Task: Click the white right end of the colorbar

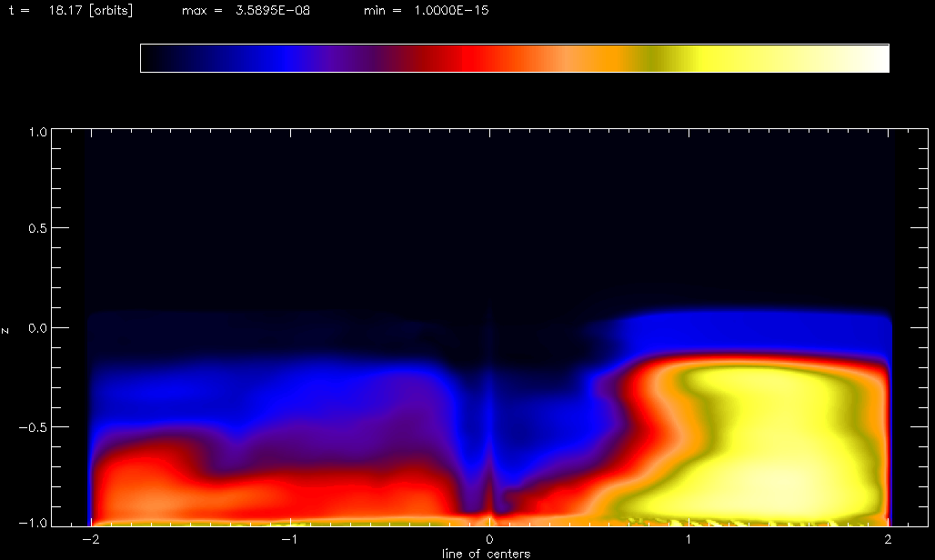Action: (875, 58)
